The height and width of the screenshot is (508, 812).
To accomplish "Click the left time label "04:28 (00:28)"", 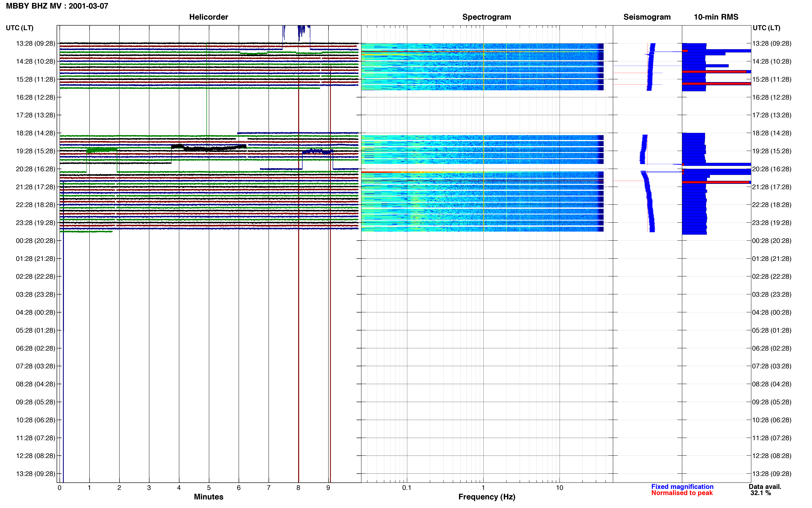I will (x=36, y=313).
